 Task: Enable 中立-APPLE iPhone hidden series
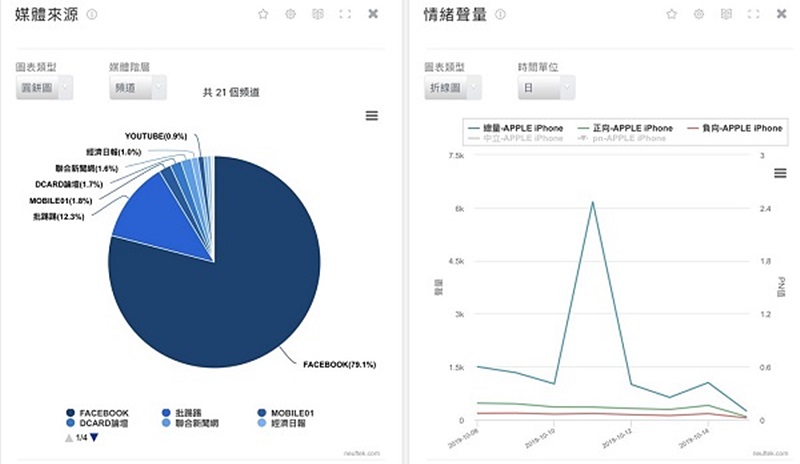click(516, 138)
